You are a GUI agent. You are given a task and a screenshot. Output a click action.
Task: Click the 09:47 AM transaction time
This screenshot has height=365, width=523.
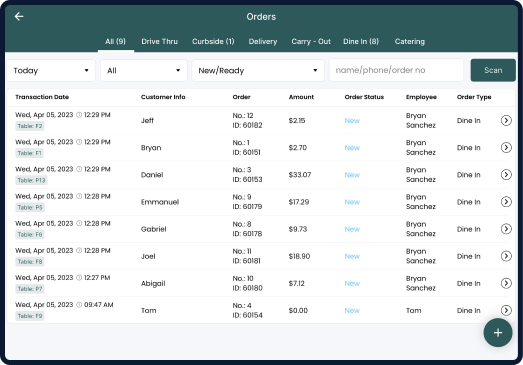tap(99, 305)
